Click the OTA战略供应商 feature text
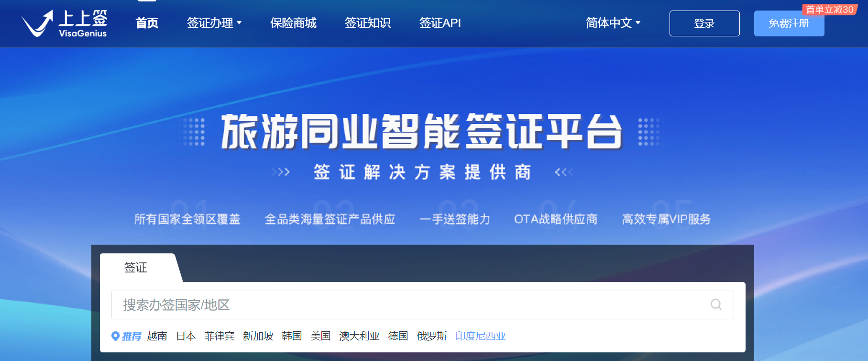This screenshot has width=868, height=361. coord(556,219)
